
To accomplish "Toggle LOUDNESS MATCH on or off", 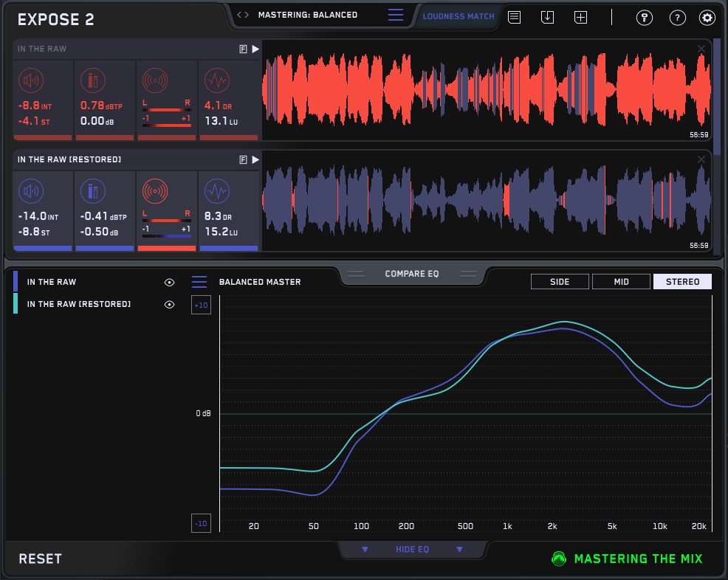I will pyautogui.click(x=458, y=15).
